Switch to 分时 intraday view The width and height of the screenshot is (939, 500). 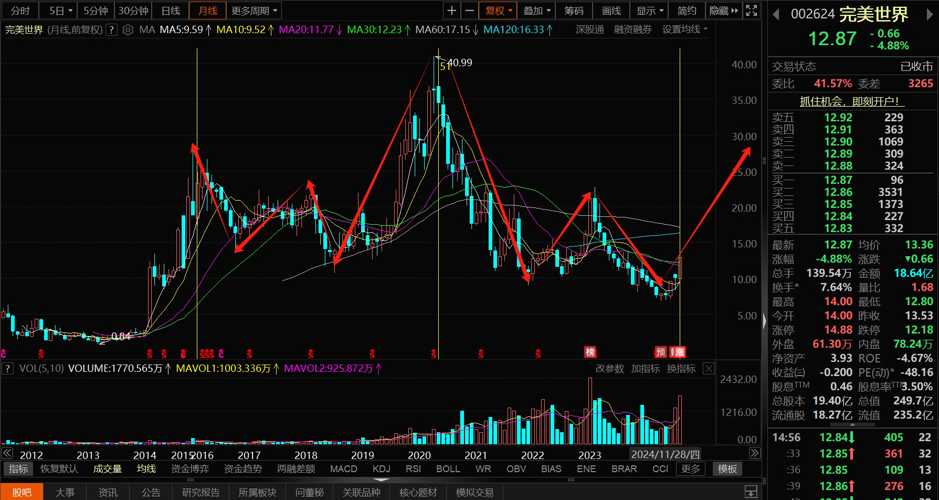pos(20,10)
